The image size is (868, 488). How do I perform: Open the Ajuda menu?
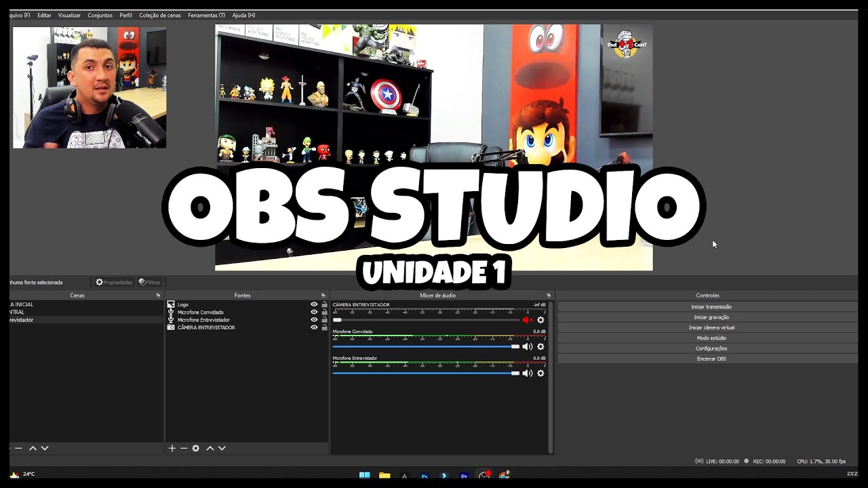pyautogui.click(x=243, y=15)
